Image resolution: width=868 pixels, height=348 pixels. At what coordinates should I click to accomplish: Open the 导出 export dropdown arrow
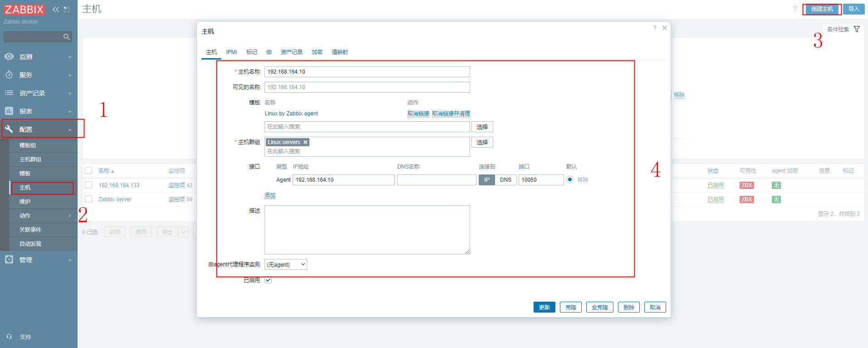pyautogui.click(x=183, y=232)
